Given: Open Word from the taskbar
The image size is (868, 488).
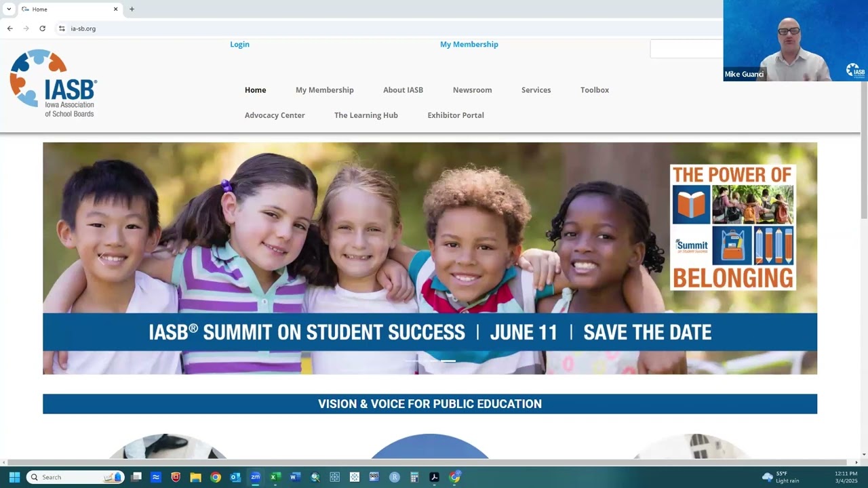Looking at the screenshot, I should (x=295, y=477).
